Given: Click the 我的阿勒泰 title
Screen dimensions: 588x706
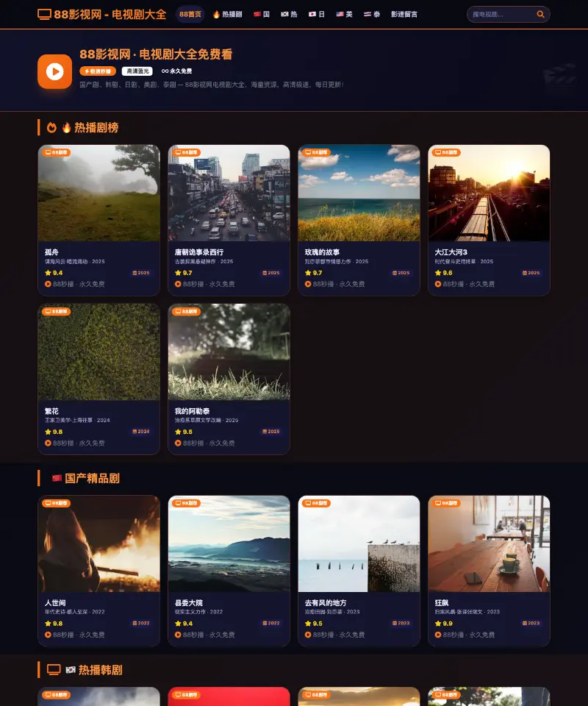Looking at the screenshot, I should 192,411.
